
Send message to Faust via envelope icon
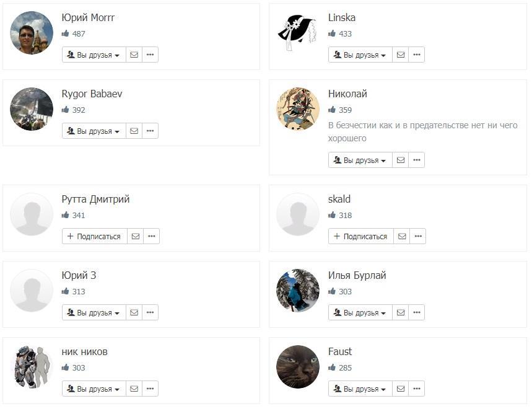[401, 389]
